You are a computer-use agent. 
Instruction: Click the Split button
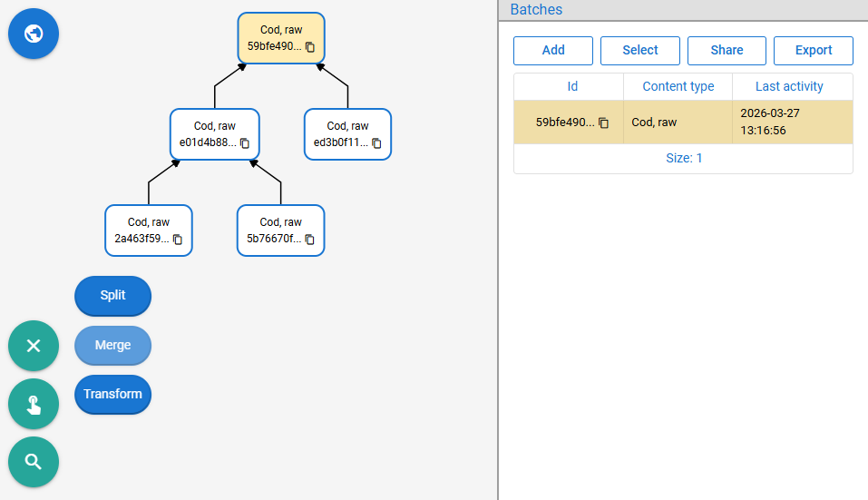point(113,296)
